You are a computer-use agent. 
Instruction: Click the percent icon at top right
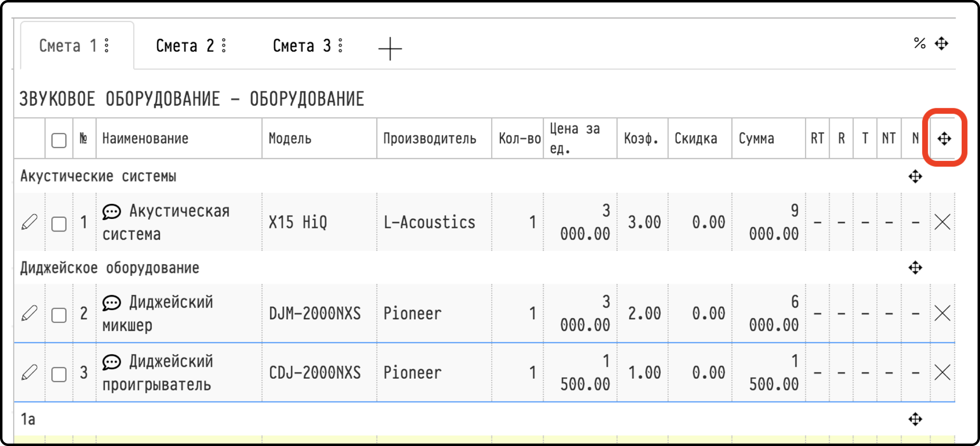tap(920, 43)
